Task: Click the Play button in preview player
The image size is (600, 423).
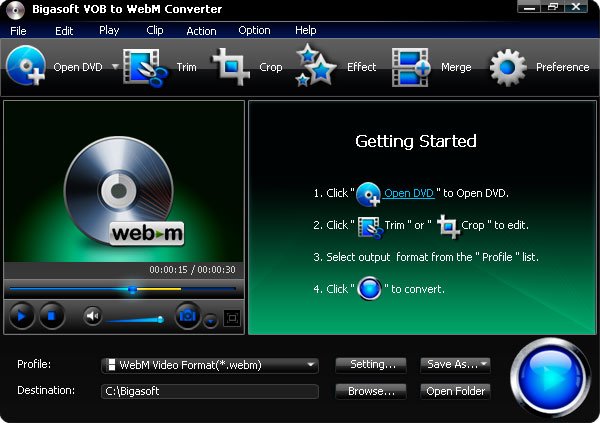Action: click(x=22, y=316)
